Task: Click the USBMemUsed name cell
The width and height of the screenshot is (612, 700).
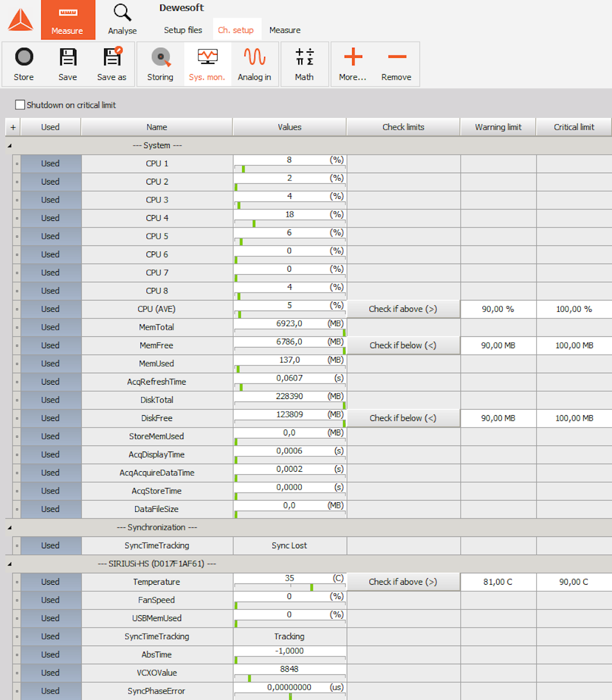Action: click(157, 618)
